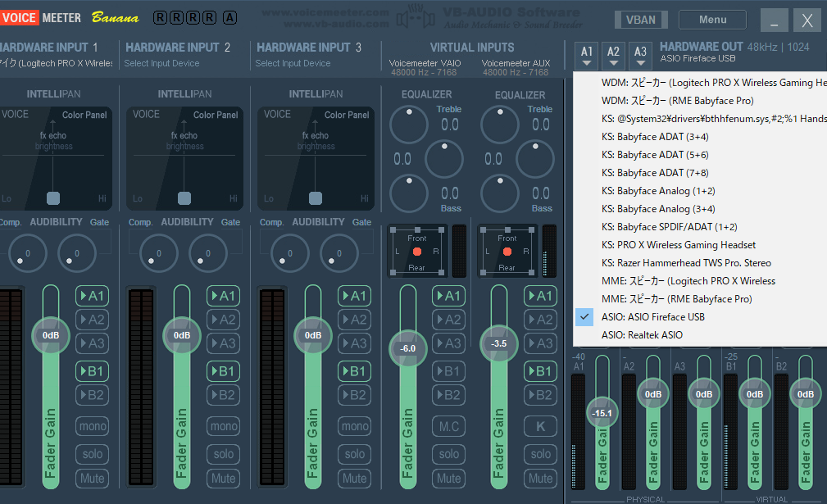827x504 pixels.
Task: Toggle A1 routing on Voicemeeter VAIO strip
Action: (x=449, y=296)
